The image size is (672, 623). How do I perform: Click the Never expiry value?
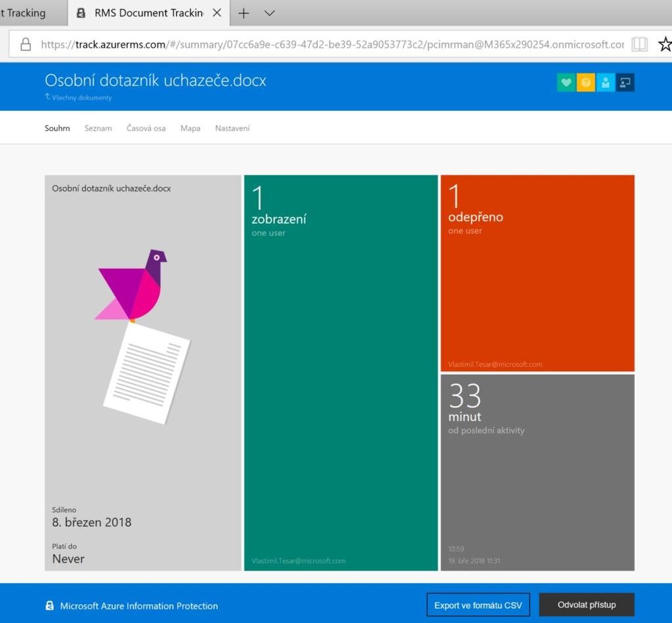(x=68, y=559)
